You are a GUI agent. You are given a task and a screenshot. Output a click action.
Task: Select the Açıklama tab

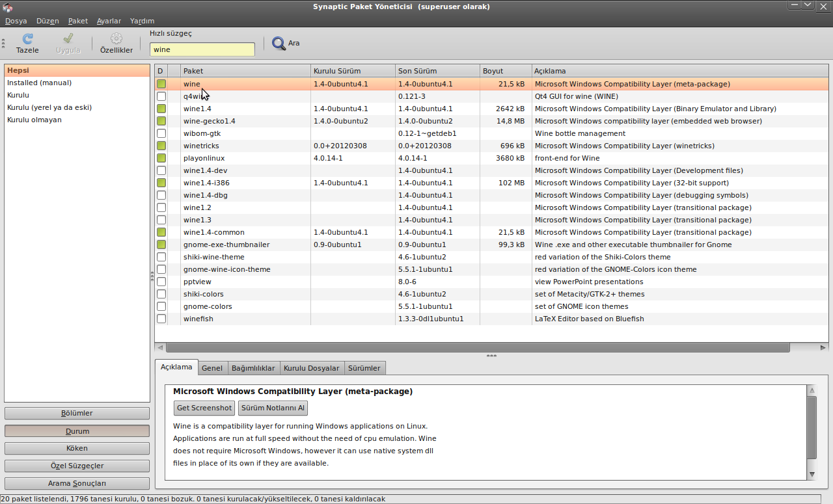[176, 367]
